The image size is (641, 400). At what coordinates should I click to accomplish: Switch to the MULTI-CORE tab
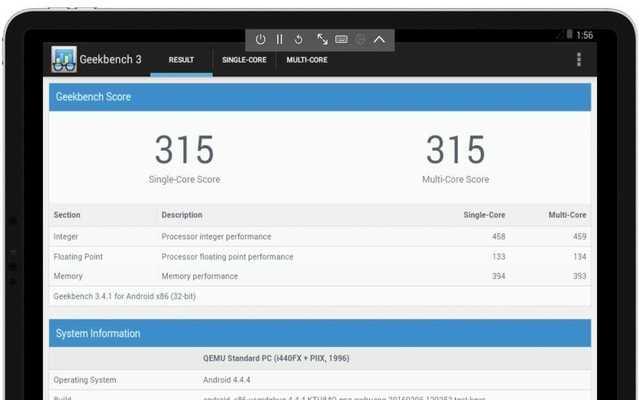tap(307, 60)
